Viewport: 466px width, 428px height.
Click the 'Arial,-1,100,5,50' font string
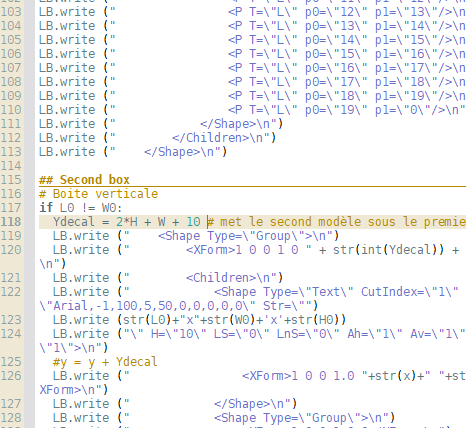[x=113, y=306]
